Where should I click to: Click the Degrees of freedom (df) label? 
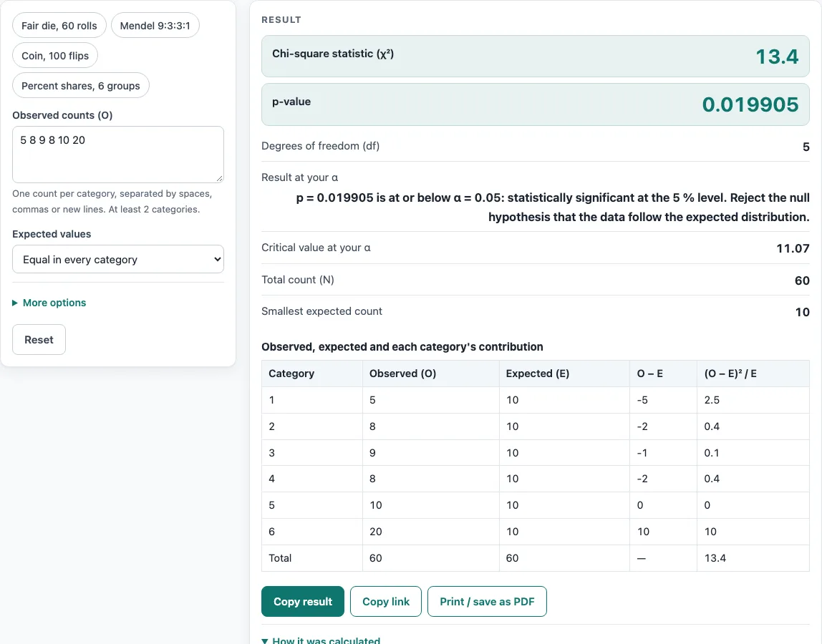(320, 146)
